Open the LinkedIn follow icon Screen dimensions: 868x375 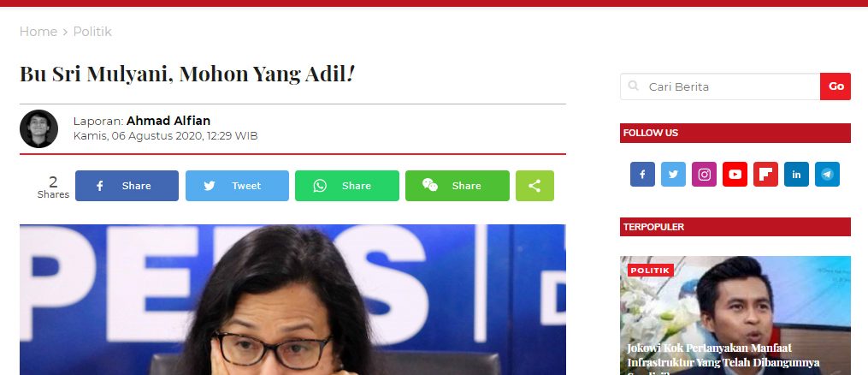(796, 174)
